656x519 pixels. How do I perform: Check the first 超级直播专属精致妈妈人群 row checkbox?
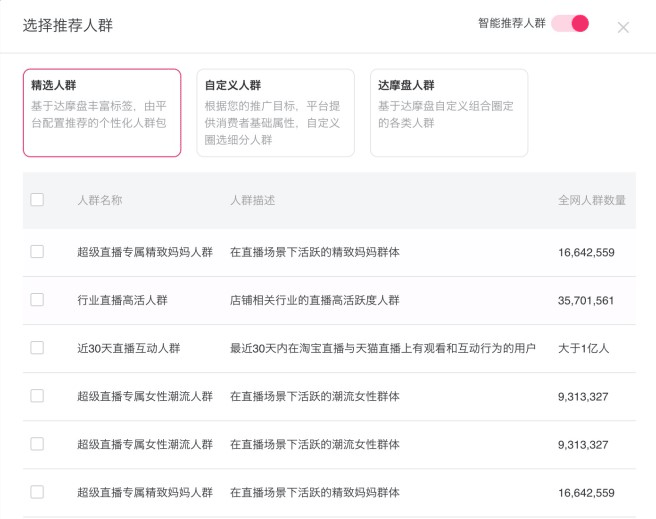pyautogui.click(x=37, y=252)
